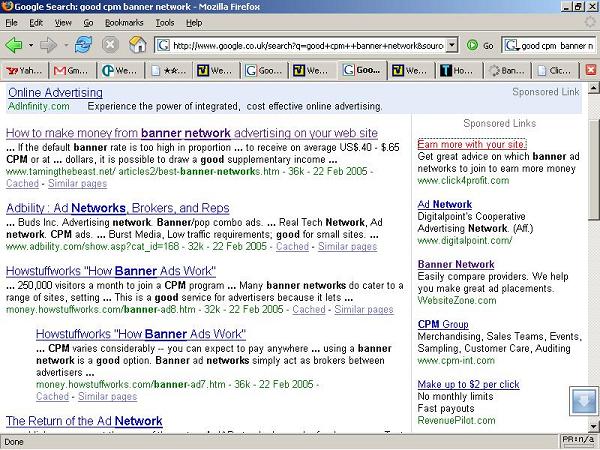The height and width of the screenshot is (450, 600).
Task: Open 'How to make money from banner network' result
Action: 192,133
